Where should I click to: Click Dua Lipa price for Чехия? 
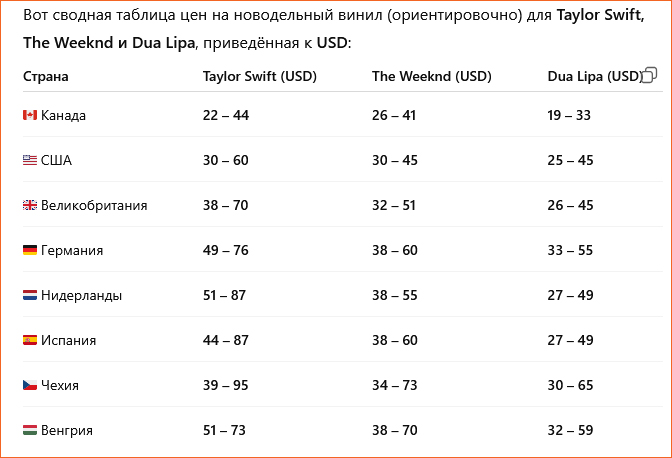[570, 385]
